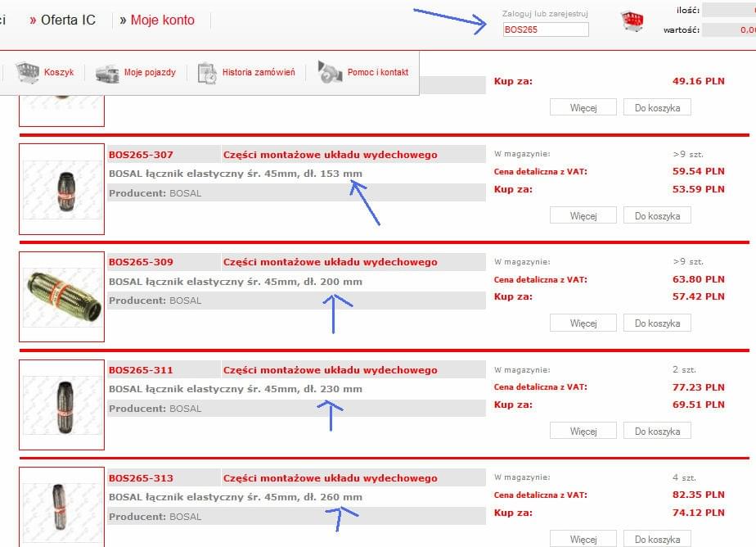Click Więcej for BOS265-313
The width and height of the screenshot is (756, 547).
tap(583, 539)
